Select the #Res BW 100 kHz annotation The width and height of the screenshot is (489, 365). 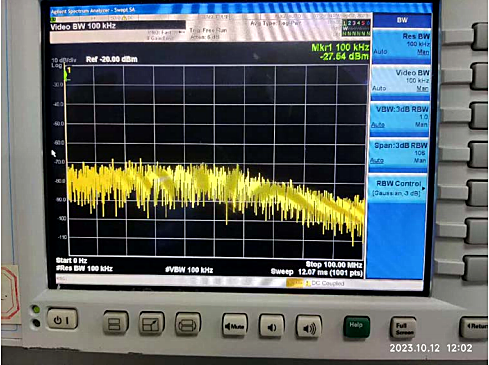pyautogui.click(x=84, y=268)
